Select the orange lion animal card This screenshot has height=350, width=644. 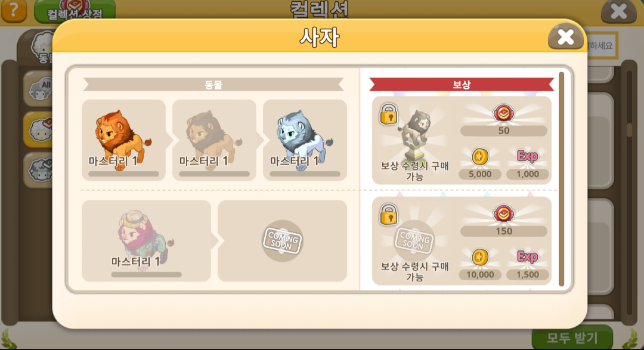(x=123, y=140)
